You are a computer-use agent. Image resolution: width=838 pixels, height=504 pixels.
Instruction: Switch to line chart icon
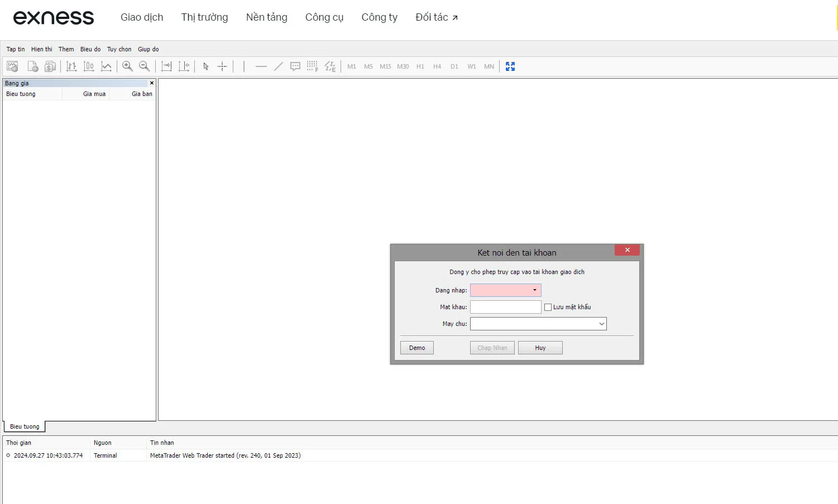pyautogui.click(x=106, y=66)
